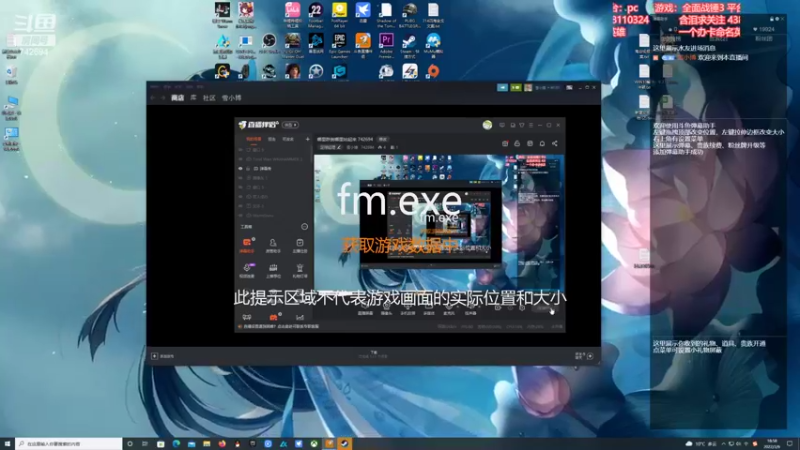Click Steam's add a game plus button
800x450 pixels.
pyautogui.click(x=155, y=356)
